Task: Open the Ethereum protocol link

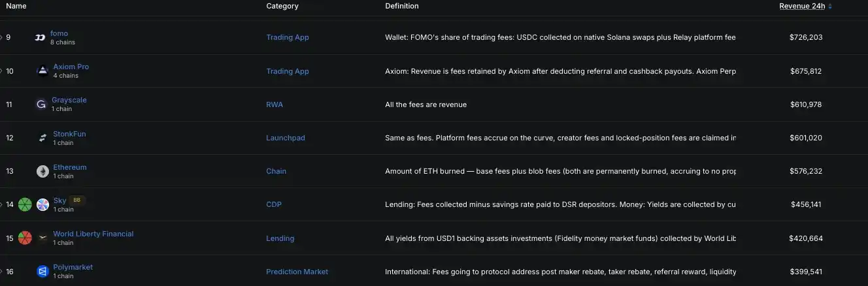Action: pyautogui.click(x=70, y=167)
